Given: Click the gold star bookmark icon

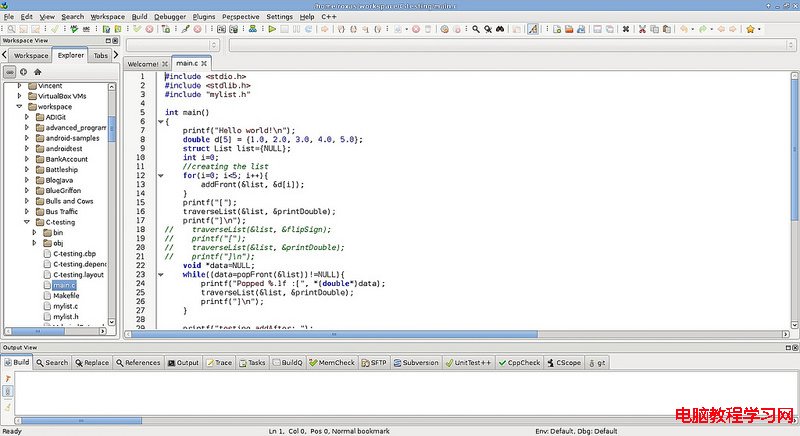Looking at the screenshot, I should click(750, 29).
